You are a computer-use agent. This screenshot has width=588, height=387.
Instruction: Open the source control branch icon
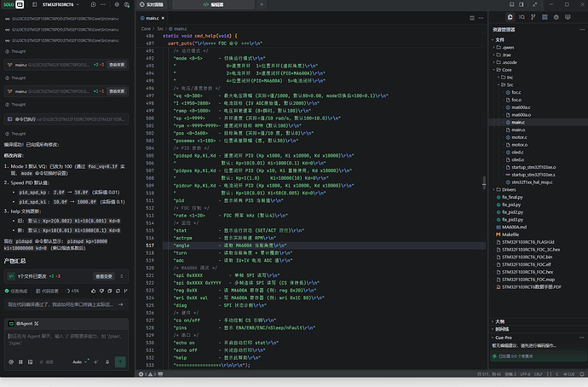(x=533, y=17)
